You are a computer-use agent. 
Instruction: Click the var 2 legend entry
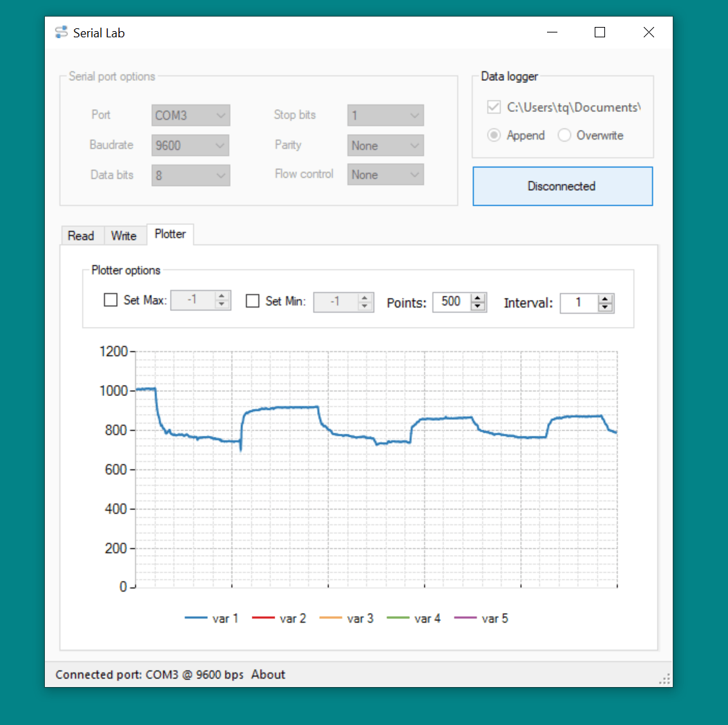[x=279, y=619]
